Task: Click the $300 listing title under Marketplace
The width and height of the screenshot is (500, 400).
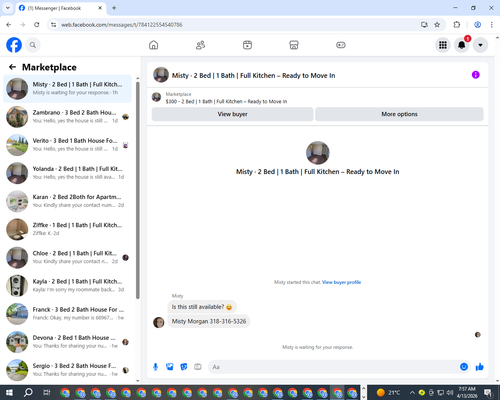Action: 226,101
